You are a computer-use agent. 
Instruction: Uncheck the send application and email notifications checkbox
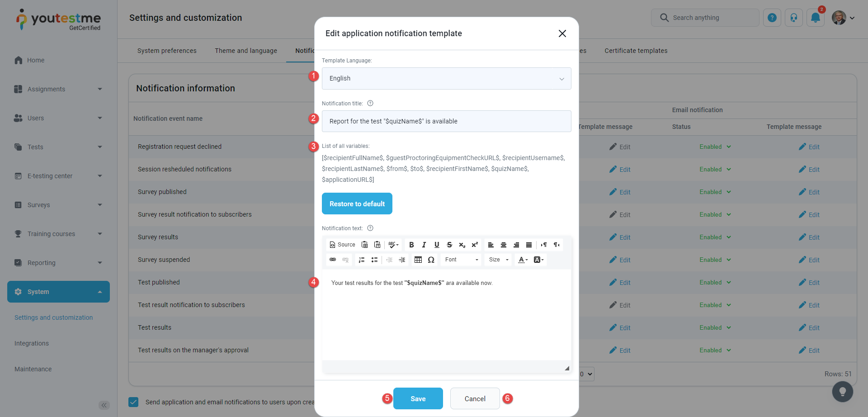(133, 402)
